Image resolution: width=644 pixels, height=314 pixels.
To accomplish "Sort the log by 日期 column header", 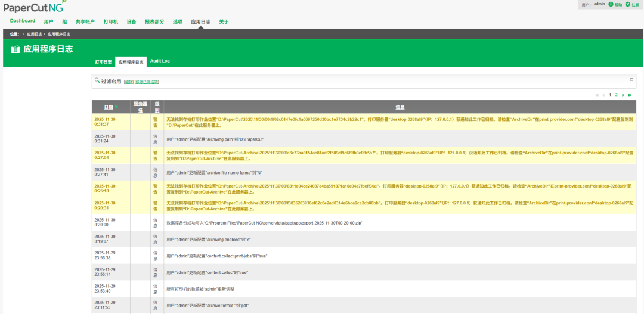I will (x=108, y=107).
